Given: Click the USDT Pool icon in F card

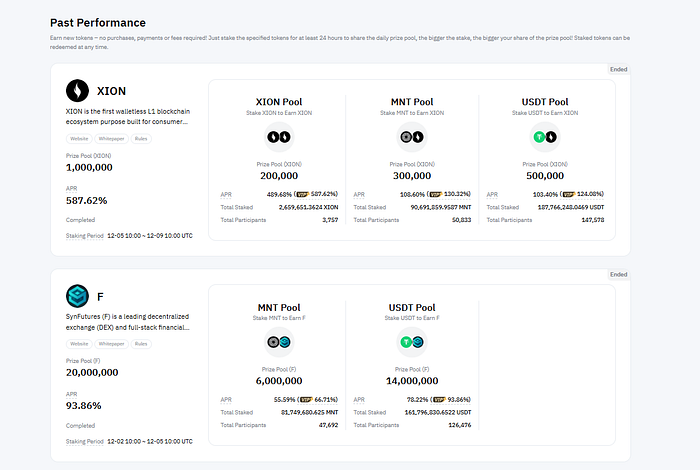Looking at the screenshot, I should point(412,342).
